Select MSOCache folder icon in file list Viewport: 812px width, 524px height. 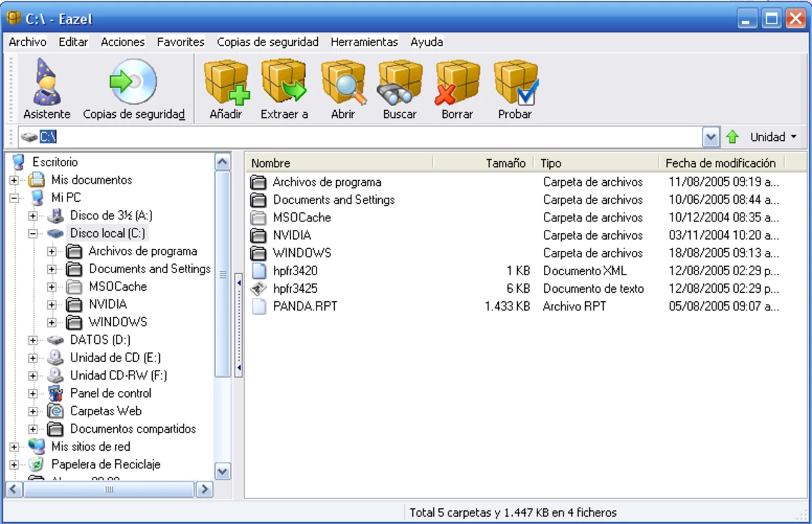[260, 217]
